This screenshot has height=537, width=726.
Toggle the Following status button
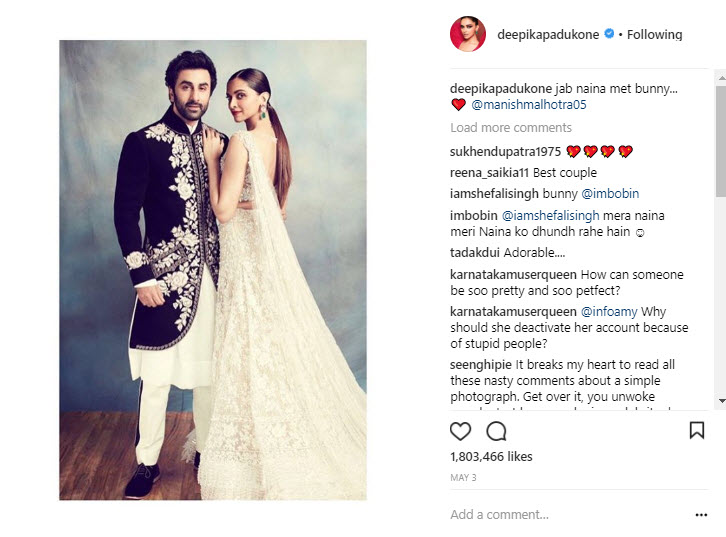pyautogui.click(x=654, y=34)
